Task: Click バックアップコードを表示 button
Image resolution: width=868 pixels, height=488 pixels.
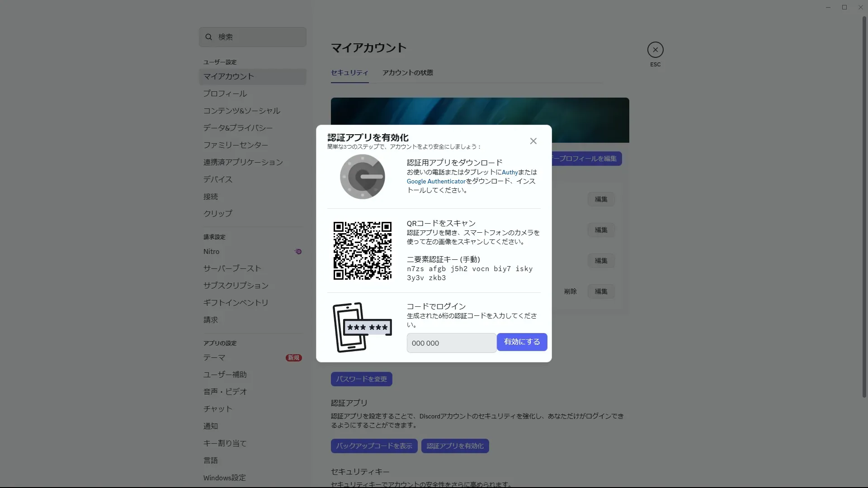Action: 374,446
